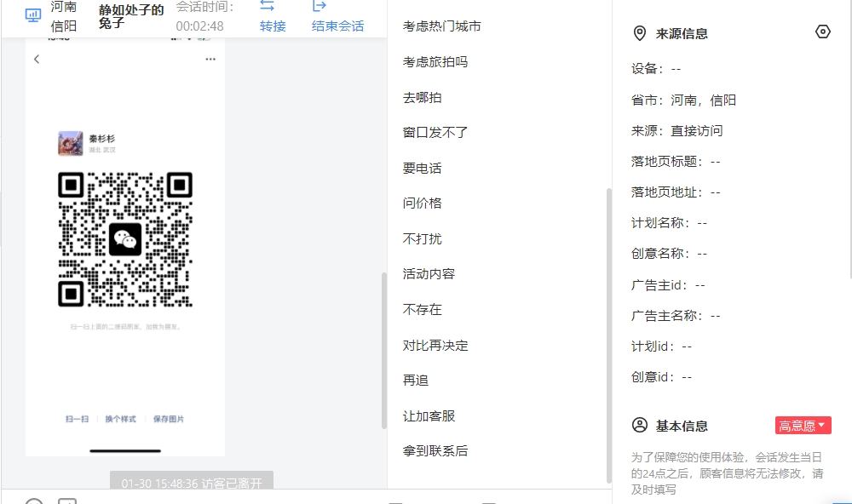Click the 创意名称 row

[x=669, y=254]
